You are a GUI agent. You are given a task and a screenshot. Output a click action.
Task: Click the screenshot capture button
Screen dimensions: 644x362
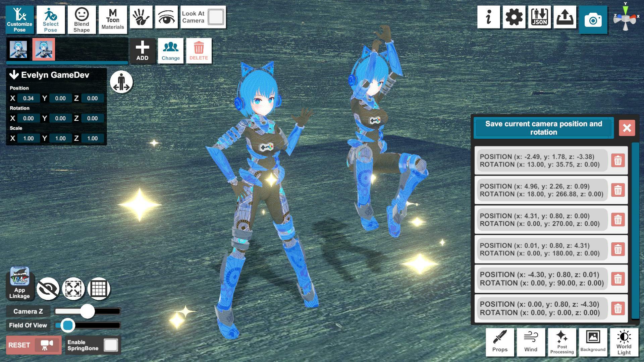593,18
